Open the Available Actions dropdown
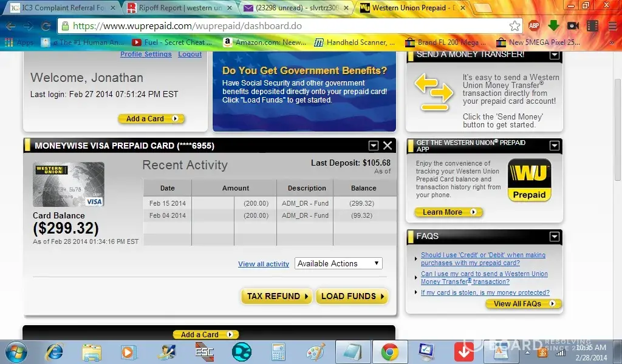 tap(338, 263)
